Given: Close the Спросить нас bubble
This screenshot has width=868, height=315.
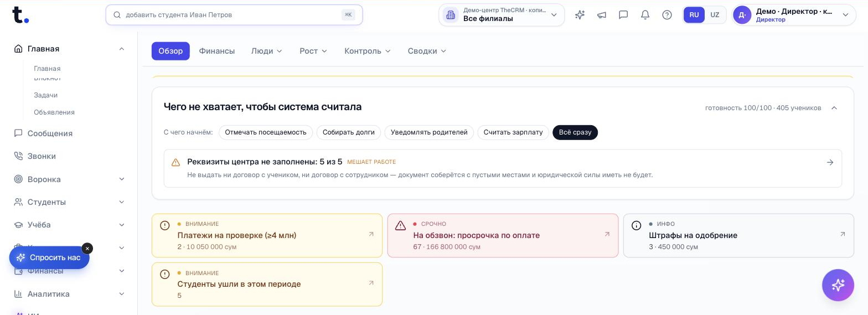Looking at the screenshot, I should point(87,249).
